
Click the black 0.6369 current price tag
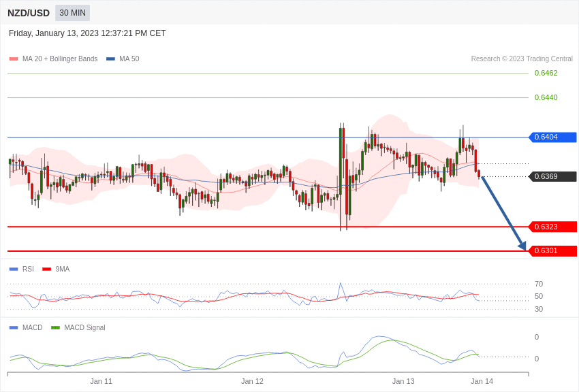[x=553, y=176]
